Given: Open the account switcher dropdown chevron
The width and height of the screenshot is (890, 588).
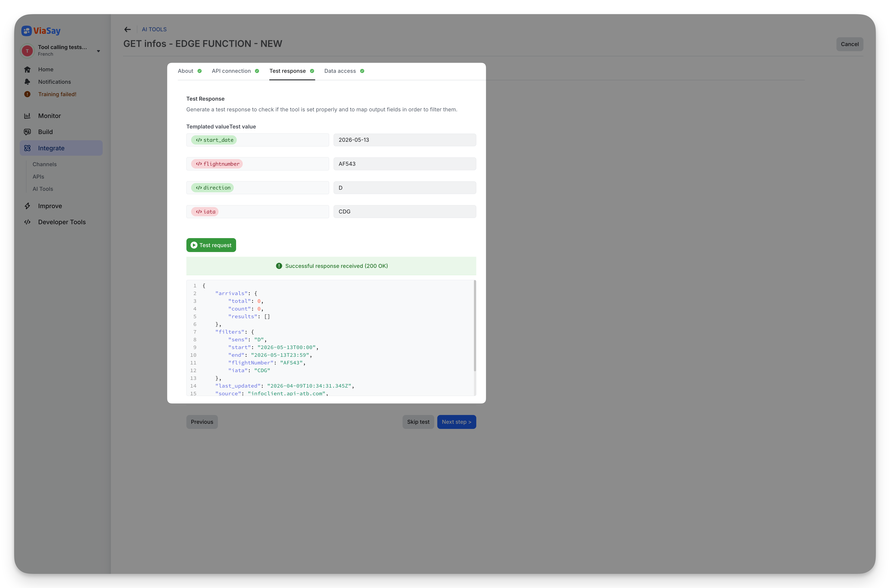Looking at the screenshot, I should point(98,51).
